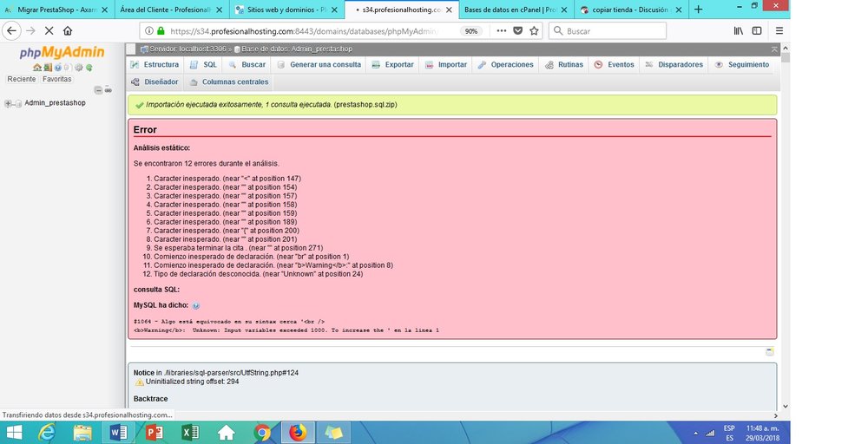Click the Pocket save icon
The image size is (868, 444).
(517, 31)
